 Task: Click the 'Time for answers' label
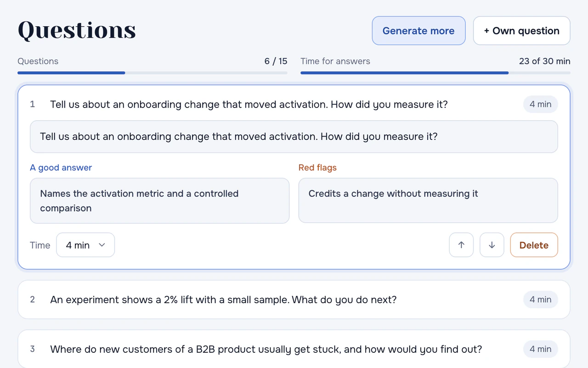[x=335, y=61]
